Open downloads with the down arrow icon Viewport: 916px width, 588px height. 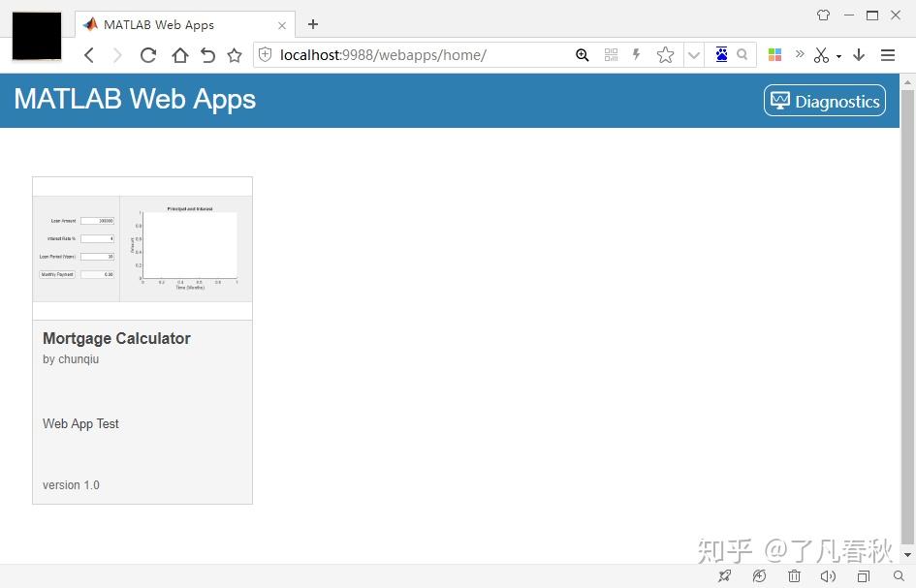(x=859, y=55)
